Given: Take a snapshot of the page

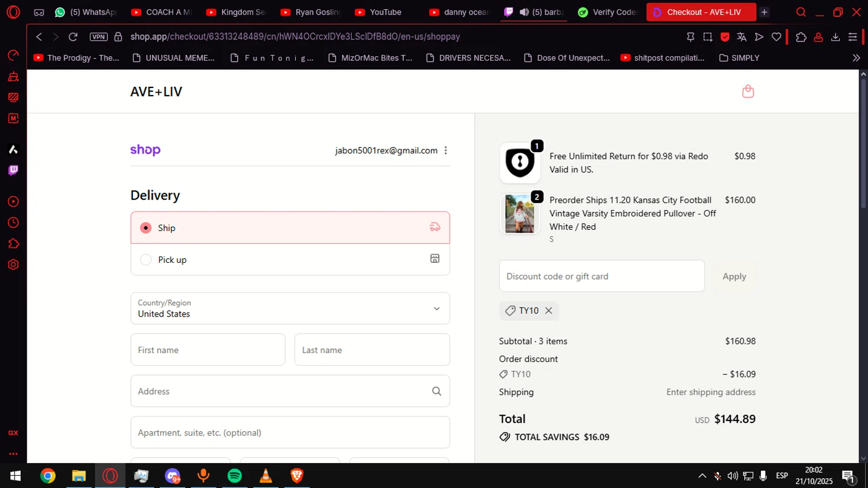Looking at the screenshot, I should pyautogui.click(x=708, y=36).
